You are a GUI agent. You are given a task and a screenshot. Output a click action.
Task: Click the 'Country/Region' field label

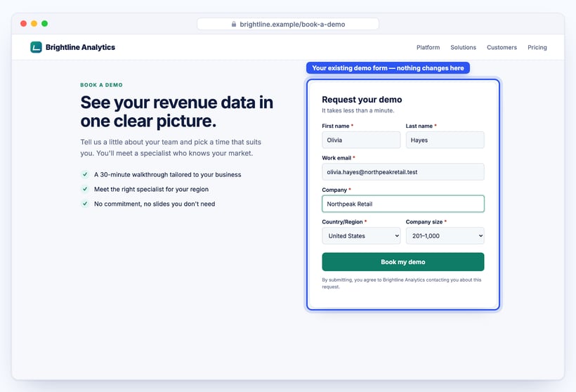[x=342, y=222]
